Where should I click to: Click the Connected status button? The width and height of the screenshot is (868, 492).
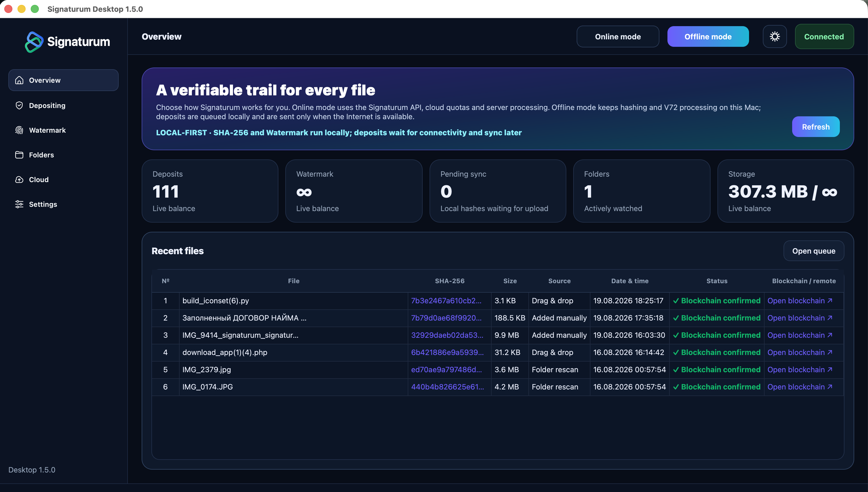[824, 36]
